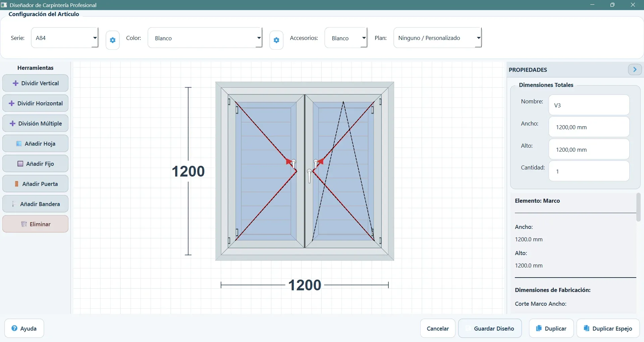Click Guardar Diseño to save

pyautogui.click(x=490, y=328)
